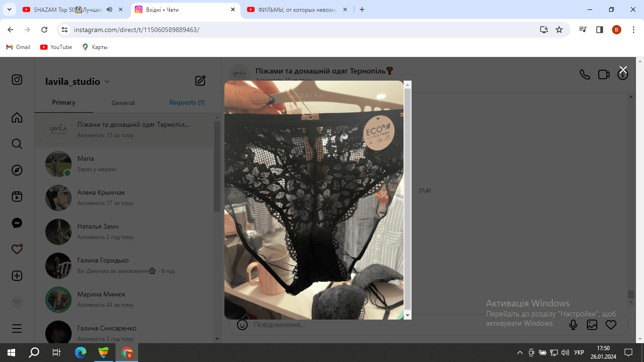Go to the Home feed icon in sidebar
The width and height of the screenshot is (644, 362).
click(17, 117)
